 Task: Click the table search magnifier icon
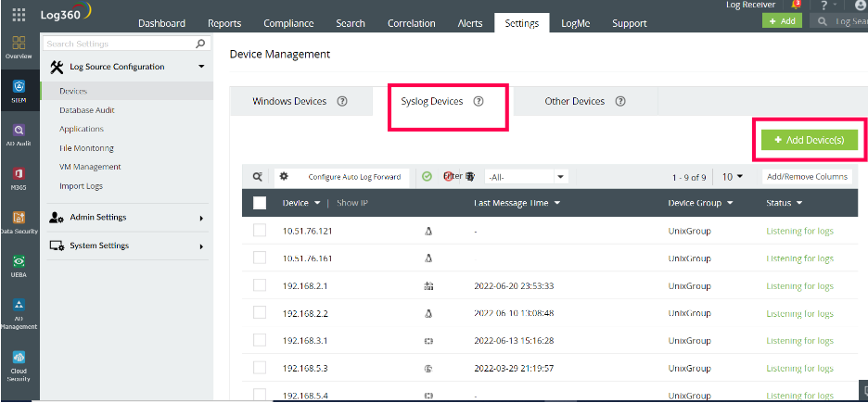258,177
